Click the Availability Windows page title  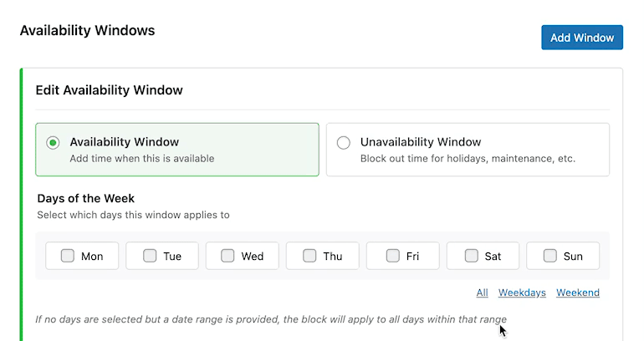tap(87, 31)
